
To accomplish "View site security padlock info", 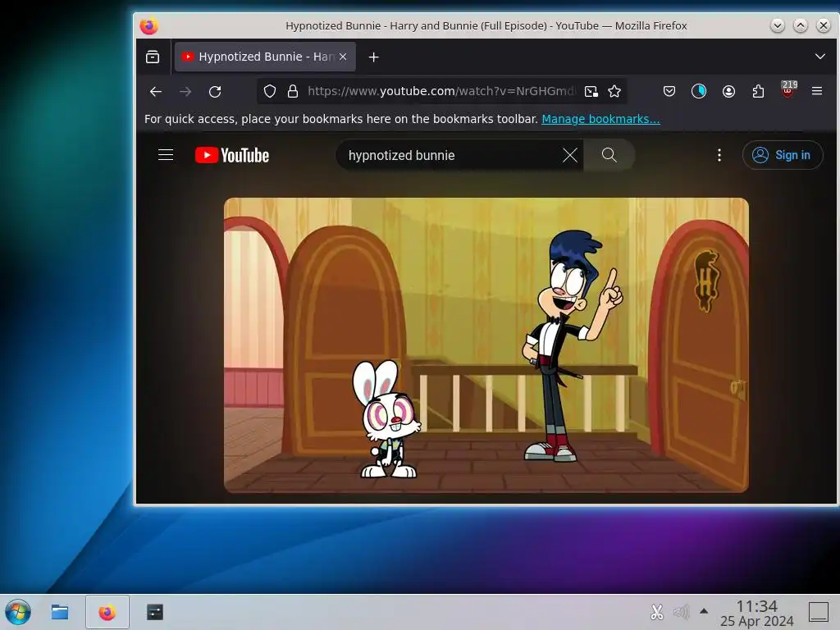I will click(x=293, y=91).
